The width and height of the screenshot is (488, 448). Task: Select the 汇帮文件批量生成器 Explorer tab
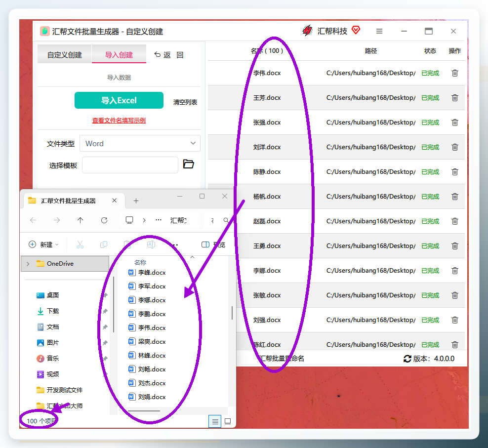pos(68,201)
